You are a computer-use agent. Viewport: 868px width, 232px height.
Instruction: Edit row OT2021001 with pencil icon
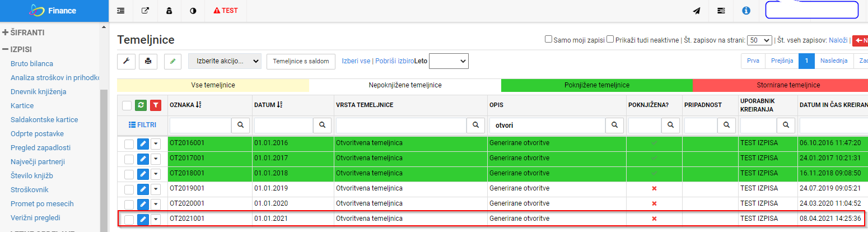point(143,220)
